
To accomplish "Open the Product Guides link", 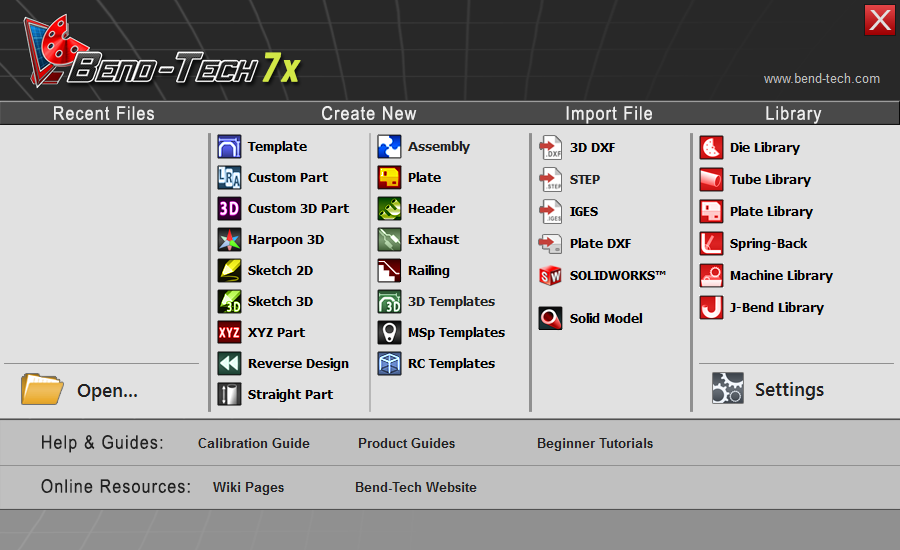I will click(x=406, y=443).
